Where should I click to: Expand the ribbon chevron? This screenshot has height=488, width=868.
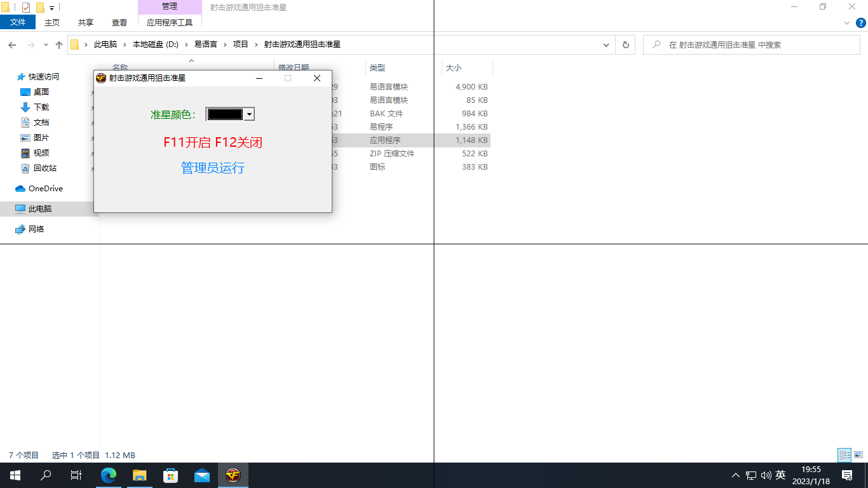click(x=847, y=22)
